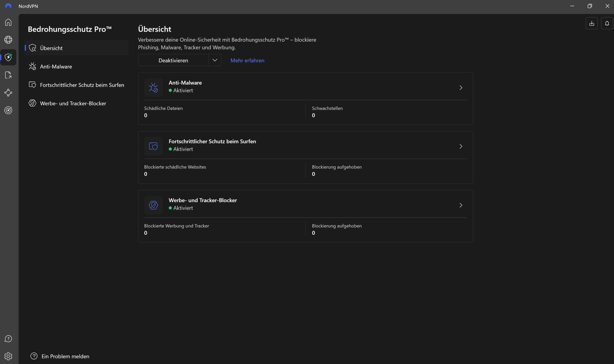
Task: Click Aktiviert status under Fortschrittlicher Schutz
Action: (x=181, y=149)
